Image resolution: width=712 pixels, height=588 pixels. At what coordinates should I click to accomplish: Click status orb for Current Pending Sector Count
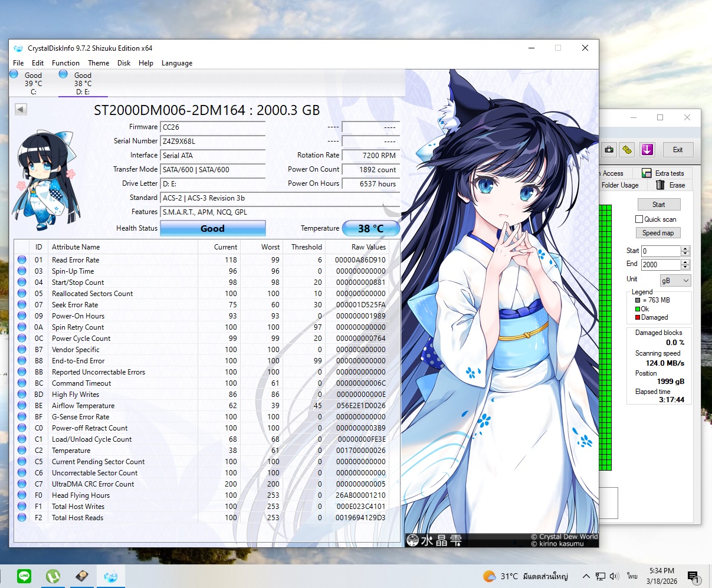point(22,461)
